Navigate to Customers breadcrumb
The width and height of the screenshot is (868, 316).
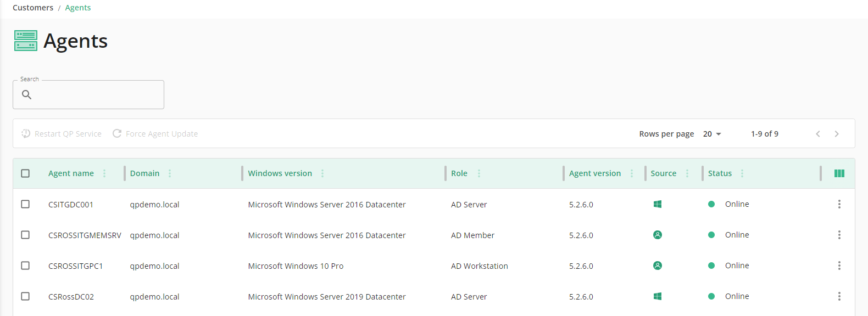[33, 8]
